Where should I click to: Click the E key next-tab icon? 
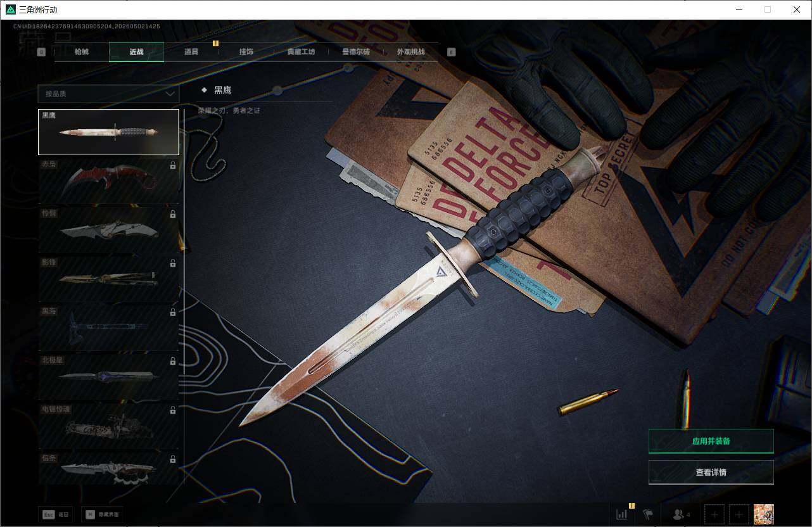point(452,52)
